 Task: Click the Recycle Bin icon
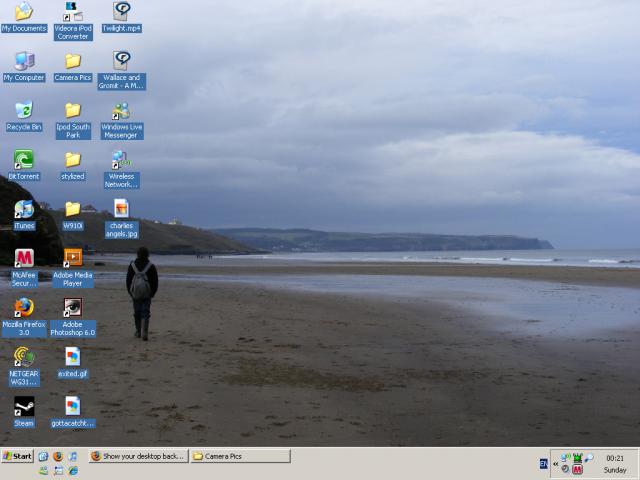(23, 111)
